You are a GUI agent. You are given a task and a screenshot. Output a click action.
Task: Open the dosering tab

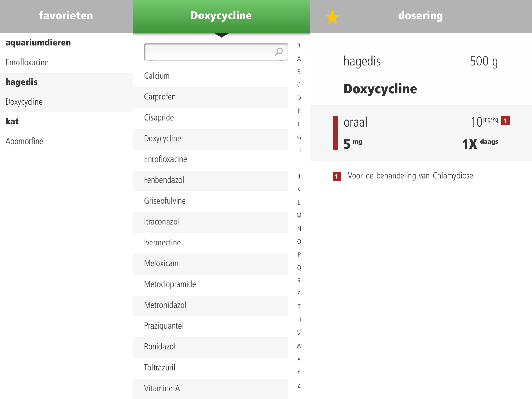coord(420,16)
